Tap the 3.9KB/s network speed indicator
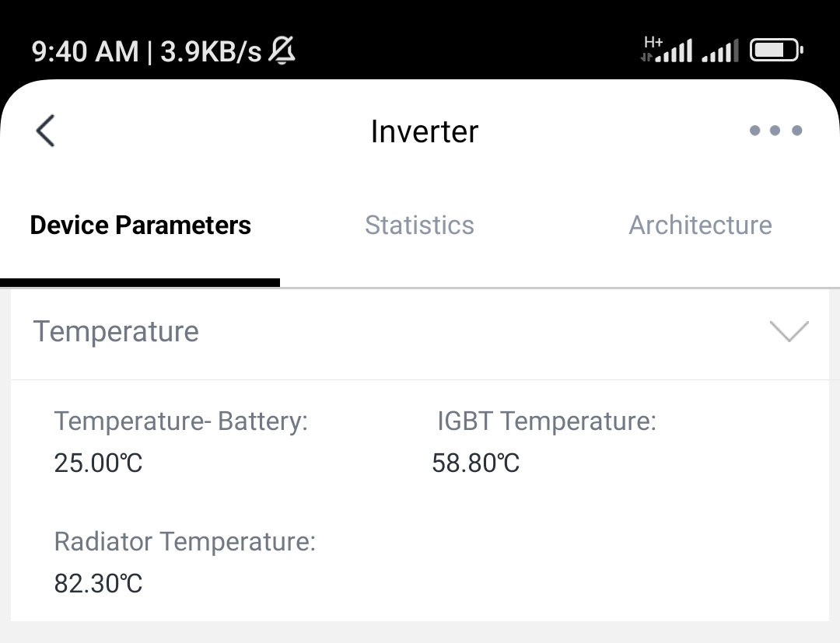840x643 pixels. [x=211, y=52]
